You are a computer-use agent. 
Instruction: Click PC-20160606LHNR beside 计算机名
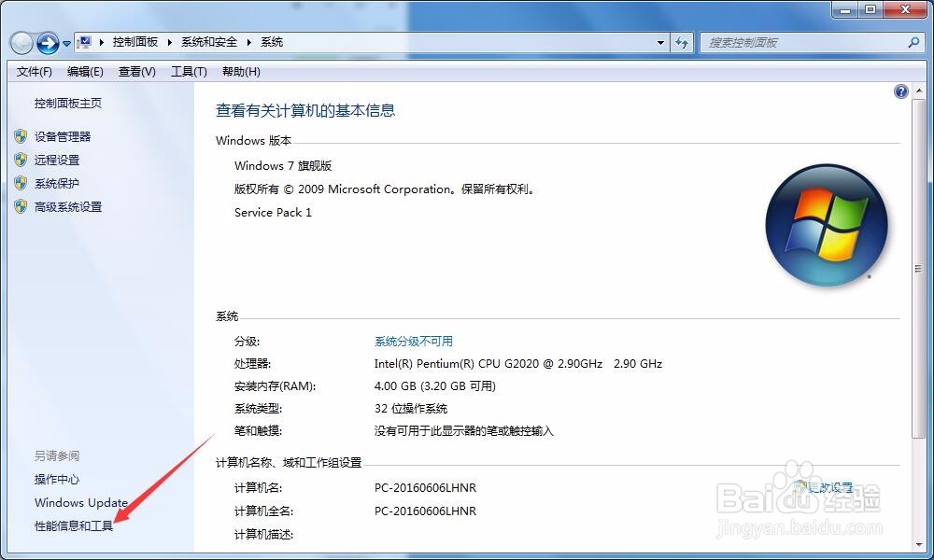click(425, 487)
